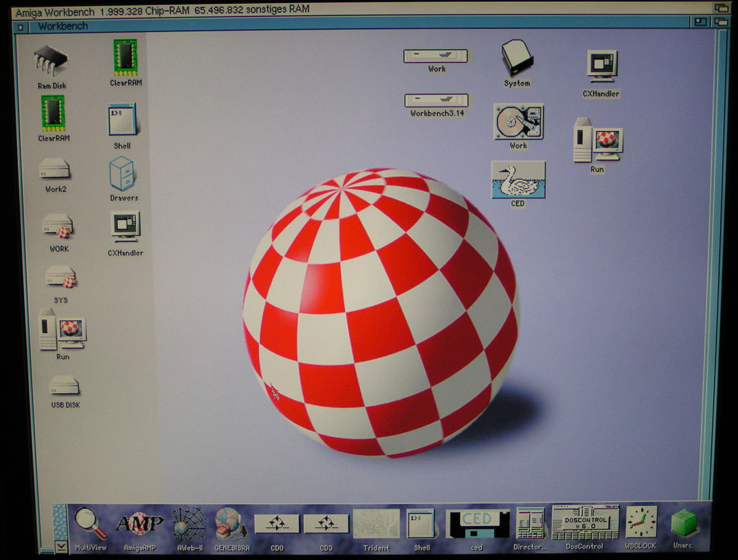Open Director... from the dock
The image size is (738, 560).
[x=530, y=524]
